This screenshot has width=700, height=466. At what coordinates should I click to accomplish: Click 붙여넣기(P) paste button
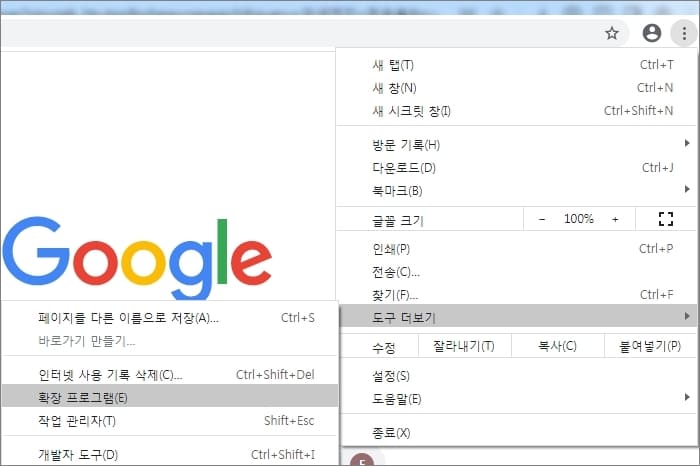coord(650,346)
